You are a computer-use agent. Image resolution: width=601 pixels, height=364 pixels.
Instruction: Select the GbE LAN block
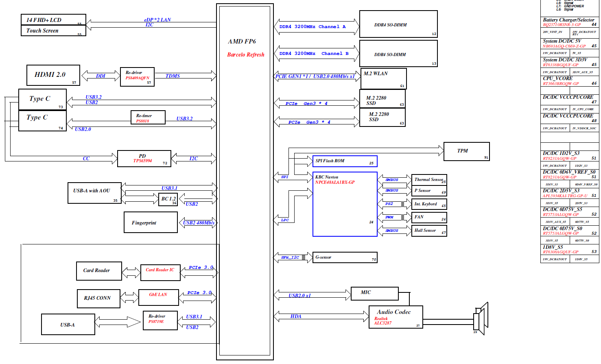tap(158, 297)
